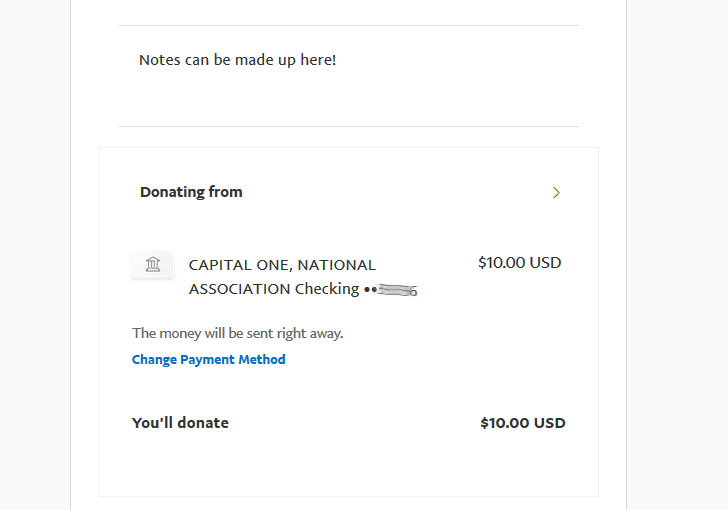Click the You'll donate label
The width and height of the screenshot is (728, 510).
(180, 423)
